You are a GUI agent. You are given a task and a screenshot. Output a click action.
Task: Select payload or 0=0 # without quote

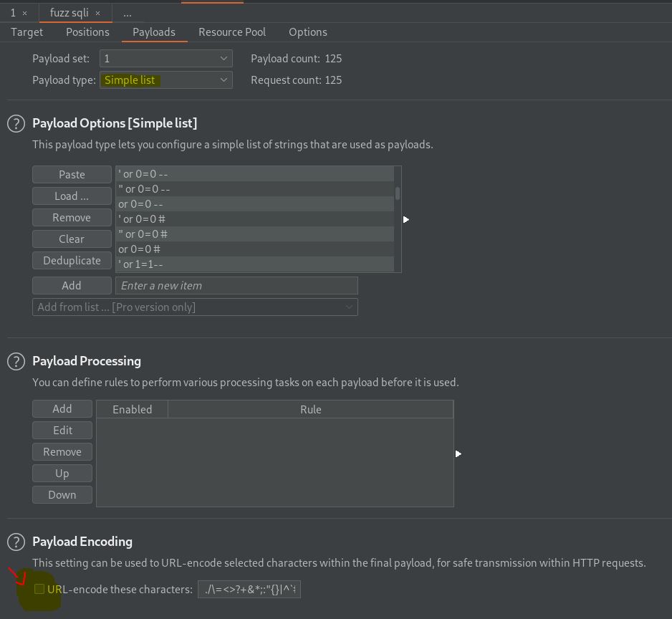tap(255, 249)
